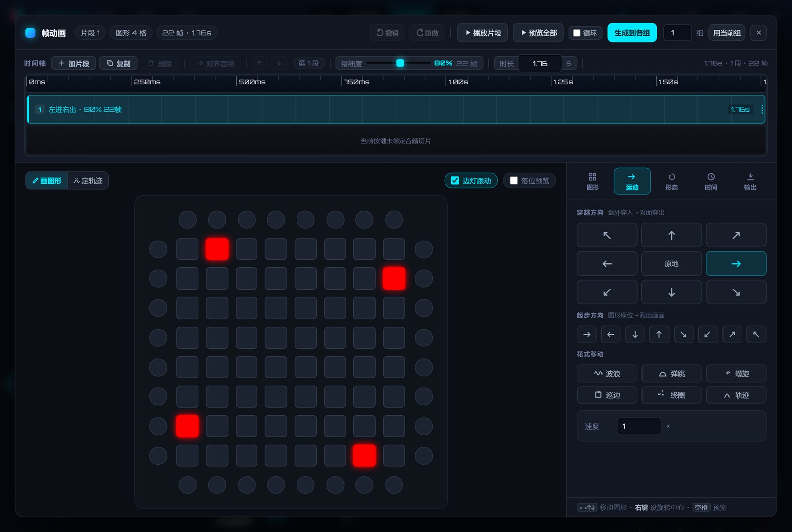Select the down-left pass-through direction arrow
Viewport: 792px width, 532px height.
[x=607, y=292]
